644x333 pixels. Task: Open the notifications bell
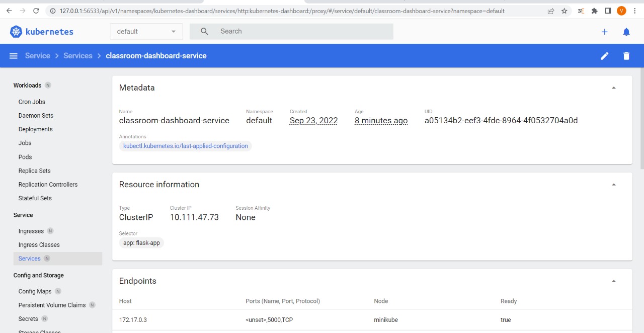pyautogui.click(x=626, y=31)
